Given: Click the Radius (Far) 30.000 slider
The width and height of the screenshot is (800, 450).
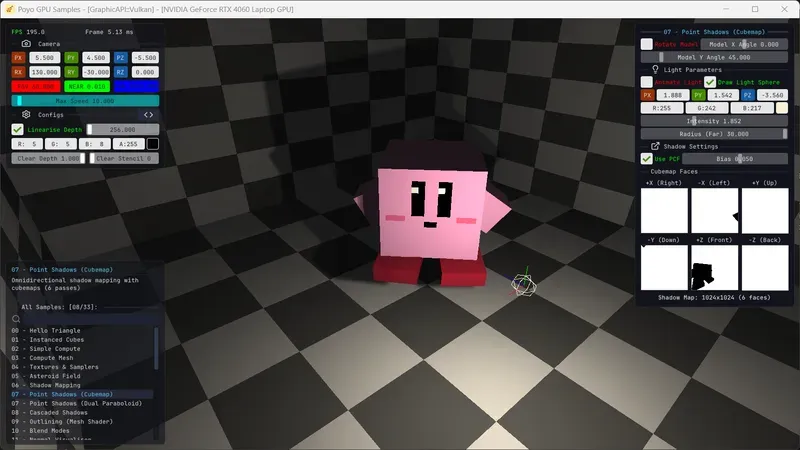Looking at the screenshot, I should pyautogui.click(x=714, y=134).
